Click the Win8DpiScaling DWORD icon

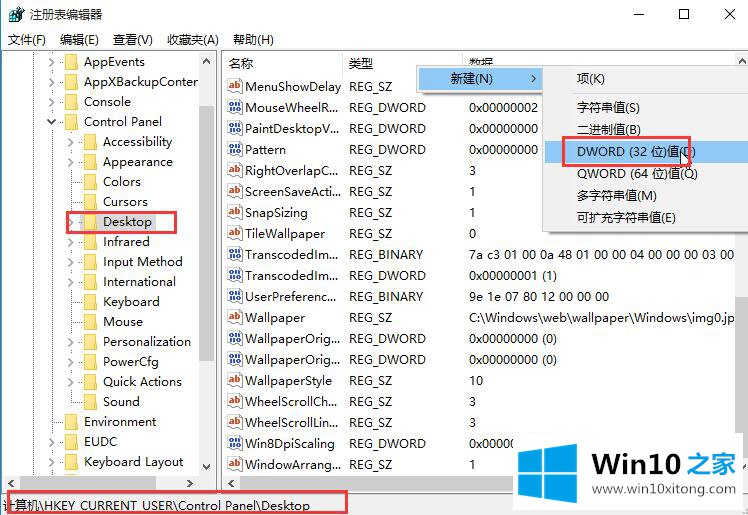point(234,443)
